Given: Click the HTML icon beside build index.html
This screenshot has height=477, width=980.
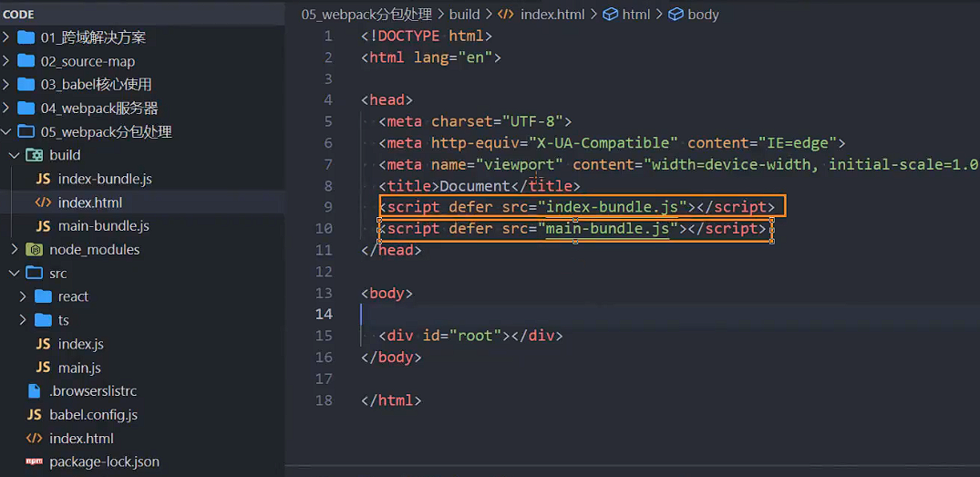Looking at the screenshot, I should pyautogui.click(x=43, y=202).
